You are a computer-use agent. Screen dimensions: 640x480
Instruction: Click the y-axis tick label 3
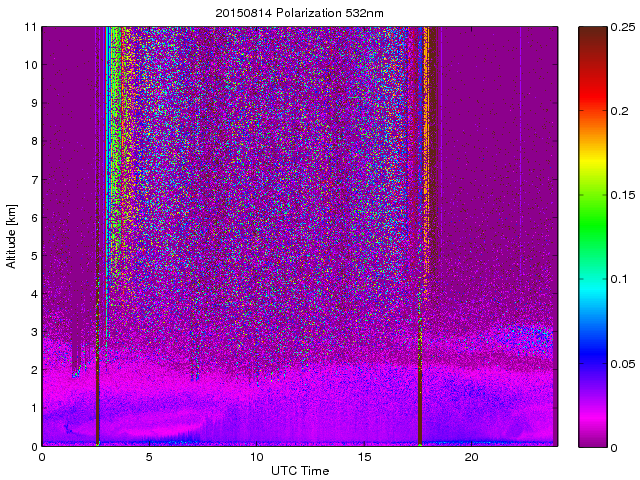(x=33, y=332)
